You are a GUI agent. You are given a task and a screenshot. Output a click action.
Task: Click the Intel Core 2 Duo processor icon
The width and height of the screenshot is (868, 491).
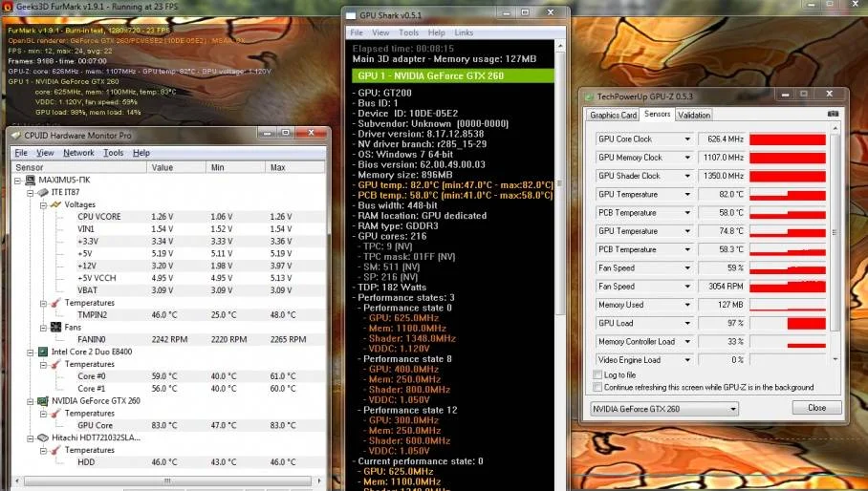coord(43,352)
